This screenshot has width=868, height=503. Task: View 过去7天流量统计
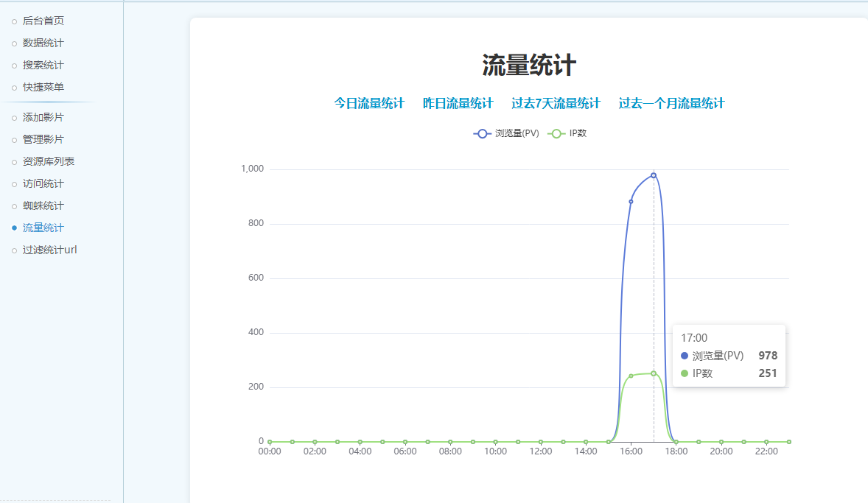click(556, 103)
